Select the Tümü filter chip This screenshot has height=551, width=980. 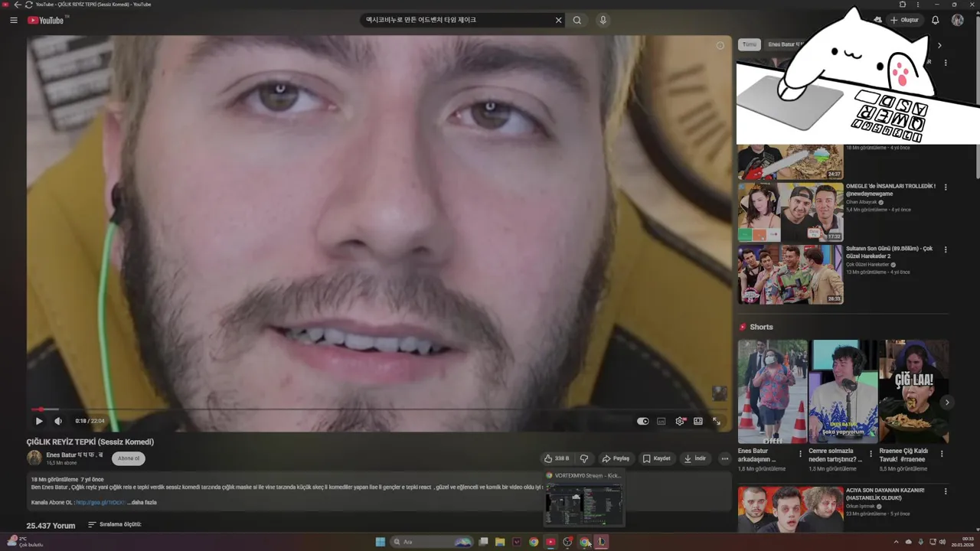point(750,44)
